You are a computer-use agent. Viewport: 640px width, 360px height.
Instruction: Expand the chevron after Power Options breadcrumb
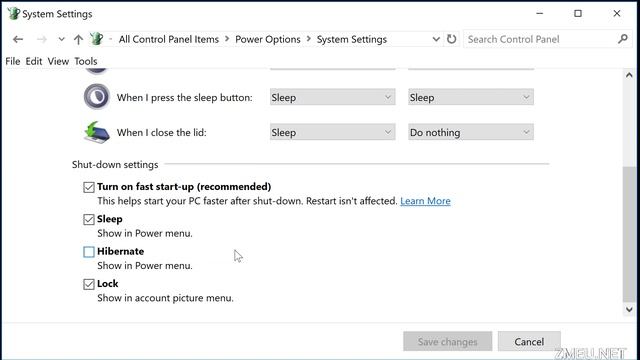(309, 39)
